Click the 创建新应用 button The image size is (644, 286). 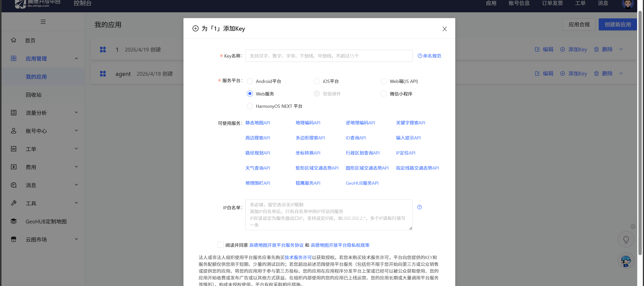[617, 24]
